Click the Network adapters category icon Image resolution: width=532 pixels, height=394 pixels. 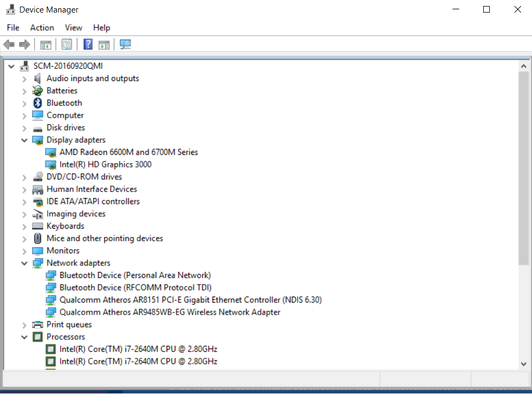38,263
